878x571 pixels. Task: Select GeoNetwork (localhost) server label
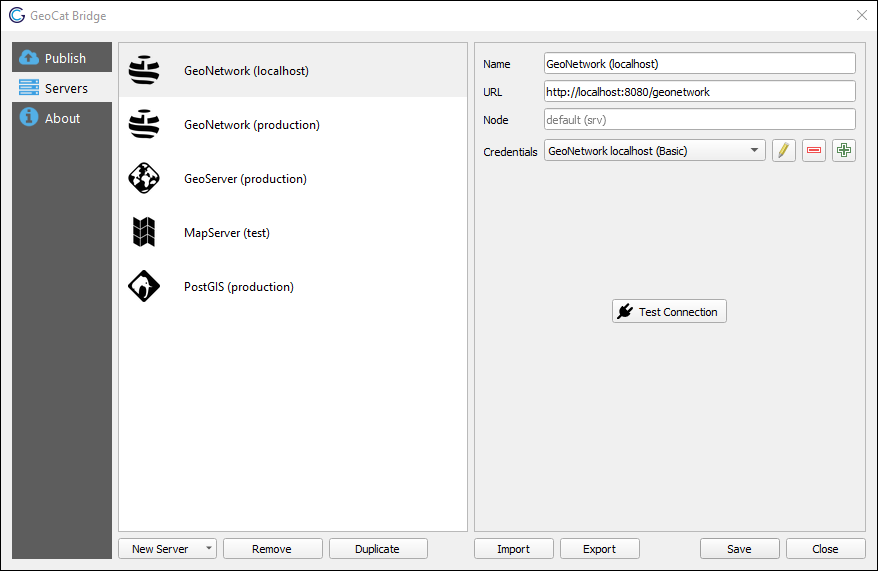coord(246,71)
